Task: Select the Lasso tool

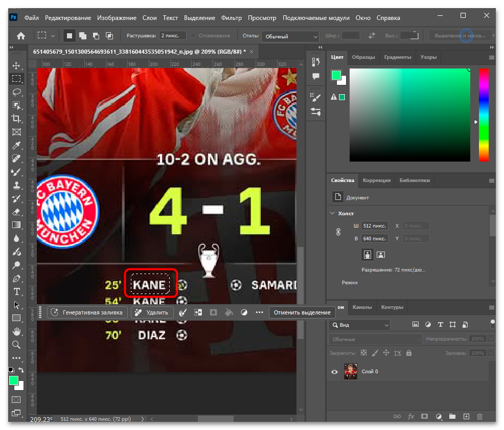Action: click(x=16, y=93)
